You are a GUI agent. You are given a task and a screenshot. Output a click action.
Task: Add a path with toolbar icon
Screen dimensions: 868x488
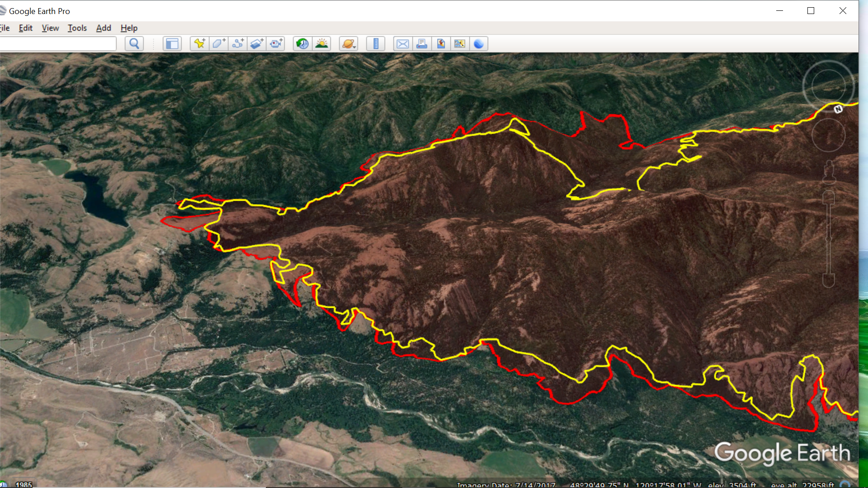click(x=238, y=44)
